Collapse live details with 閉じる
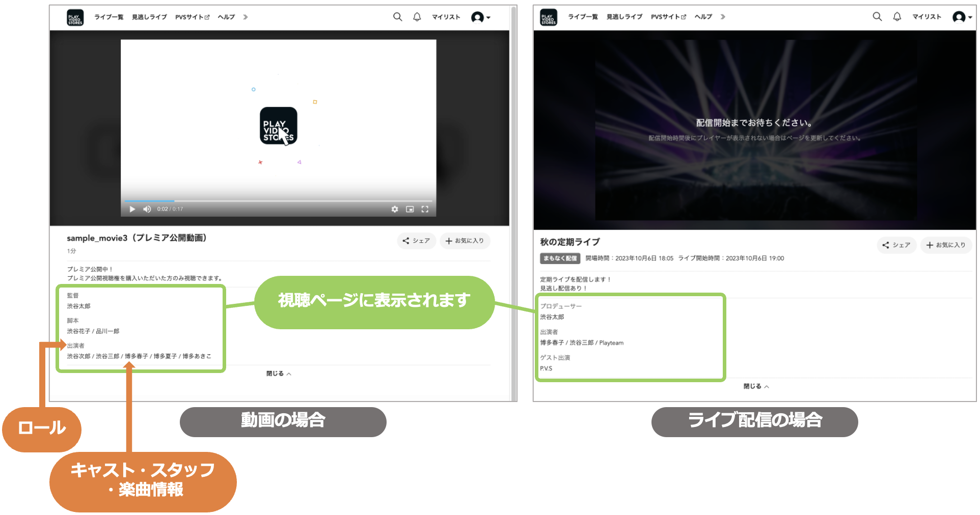980x515 pixels. [756, 386]
